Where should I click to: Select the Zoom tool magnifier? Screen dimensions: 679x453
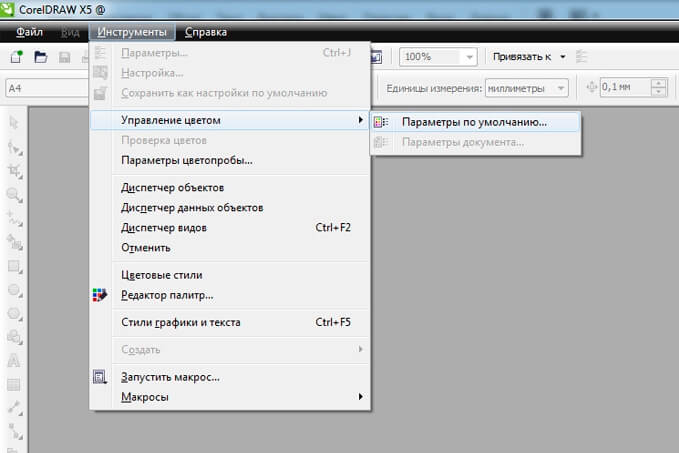(x=15, y=195)
